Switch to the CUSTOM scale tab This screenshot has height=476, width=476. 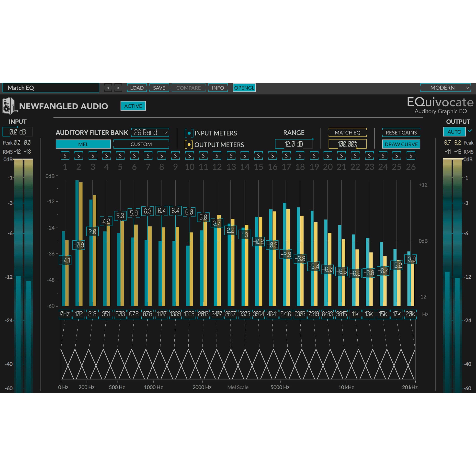pos(141,144)
